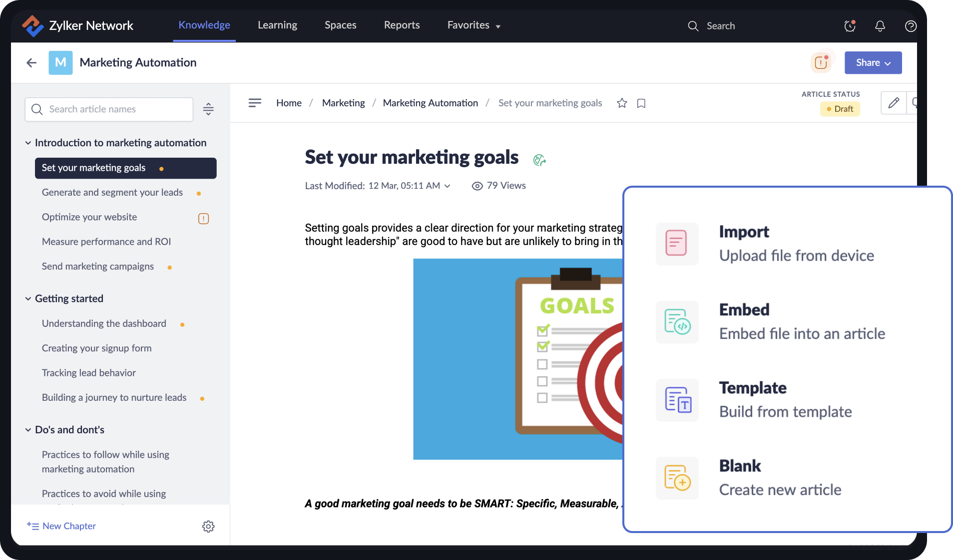Image resolution: width=953 pixels, height=560 pixels.
Task: Expand the Favorites dropdown menu
Action: tap(474, 25)
